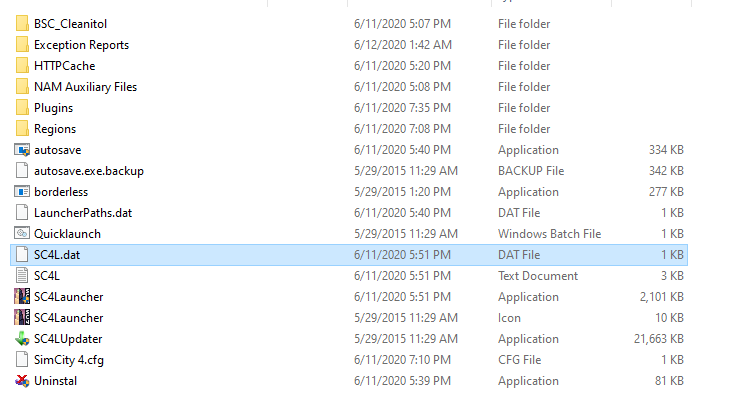
Task: Click the SC4Launcher icon-file icon
Action: [22, 318]
